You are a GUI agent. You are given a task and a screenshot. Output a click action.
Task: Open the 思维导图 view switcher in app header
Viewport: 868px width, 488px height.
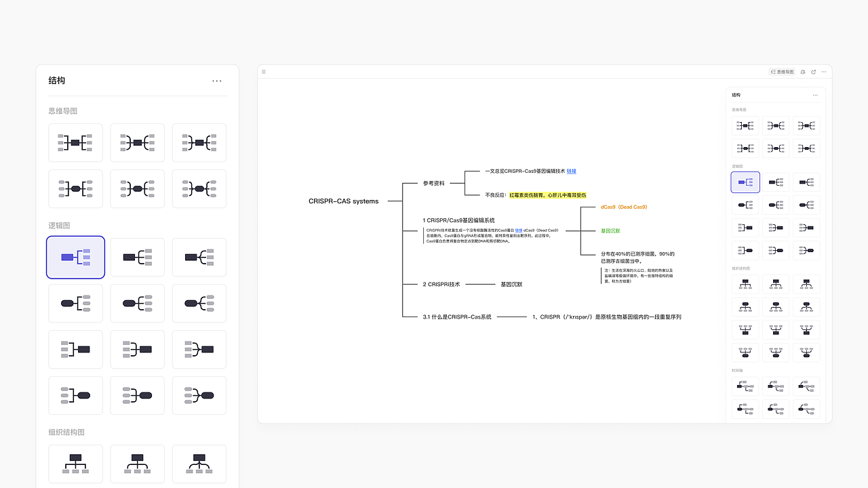click(x=781, y=71)
